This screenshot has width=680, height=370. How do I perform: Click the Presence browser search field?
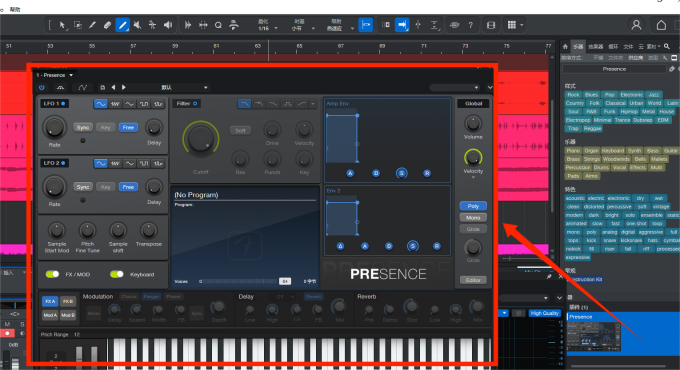(x=614, y=69)
